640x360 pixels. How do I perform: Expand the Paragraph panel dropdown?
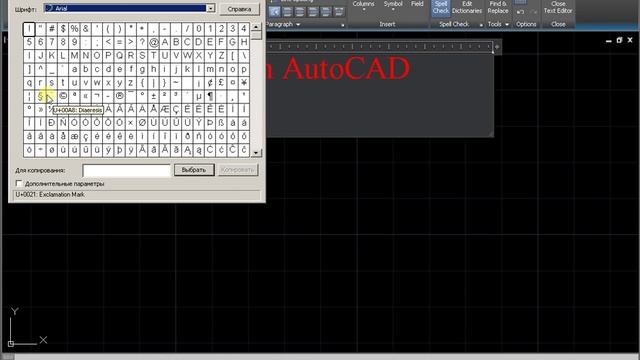tap(298, 24)
